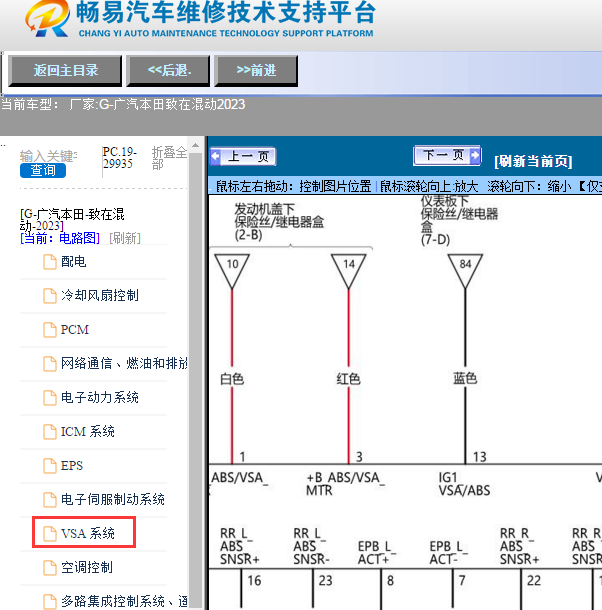Click 仪表板下 保险丝/继电器盒 (7-D) label
The width and height of the screenshot is (602, 610).
[x=459, y=220]
